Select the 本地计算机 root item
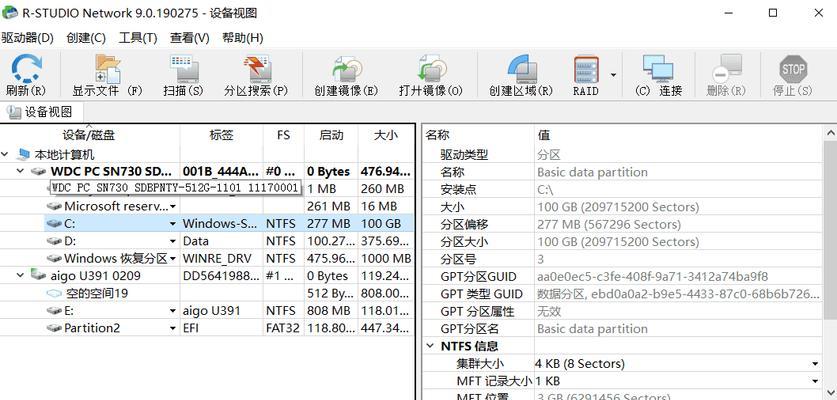 click(x=64, y=154)
